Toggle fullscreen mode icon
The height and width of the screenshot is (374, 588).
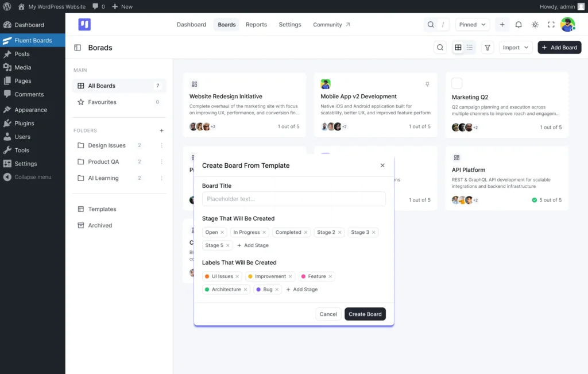551,24
